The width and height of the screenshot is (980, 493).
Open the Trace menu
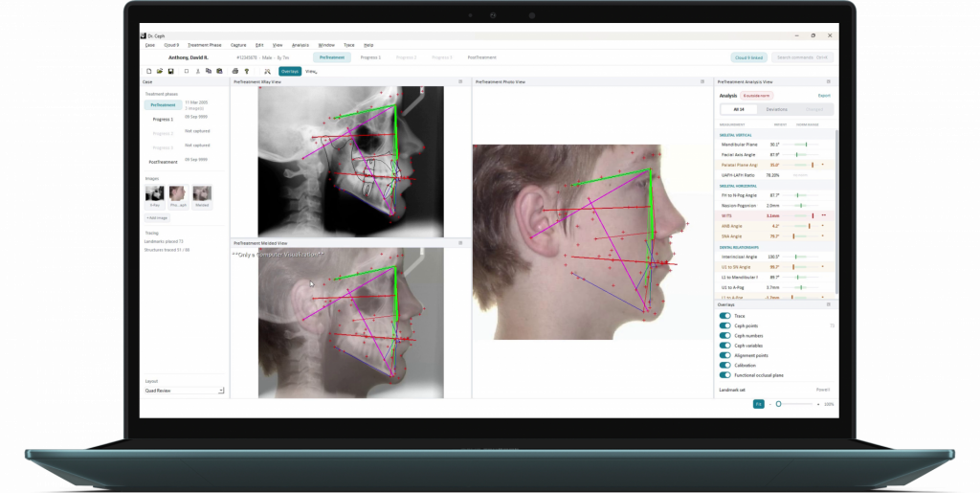point(348,45)
